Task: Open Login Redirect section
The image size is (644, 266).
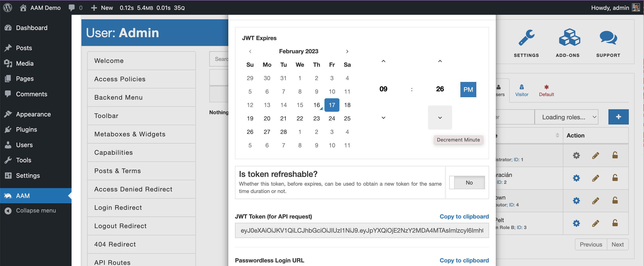Action: tap(141, 207)
